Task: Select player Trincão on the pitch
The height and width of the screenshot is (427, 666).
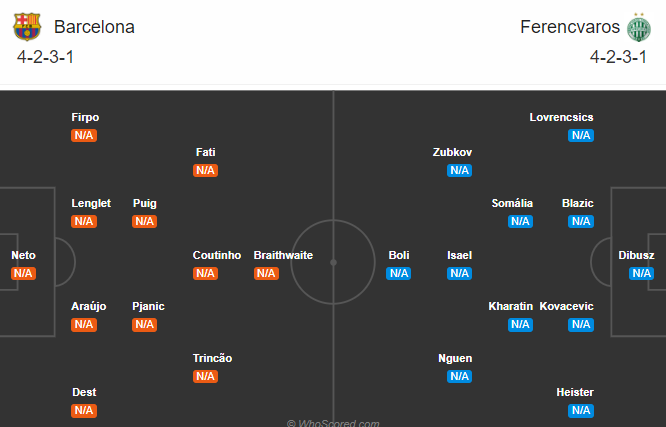Action: [212, 358]
